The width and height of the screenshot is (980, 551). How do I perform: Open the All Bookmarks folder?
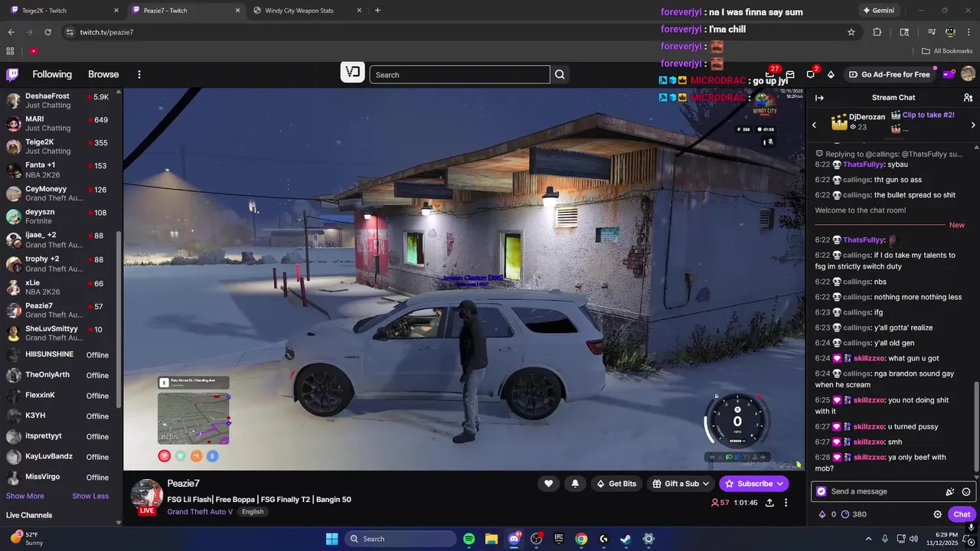click(x=947, y=51)
